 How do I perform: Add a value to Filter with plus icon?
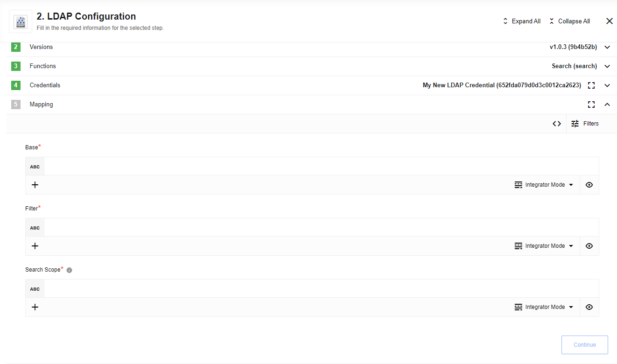coord(35,246)
